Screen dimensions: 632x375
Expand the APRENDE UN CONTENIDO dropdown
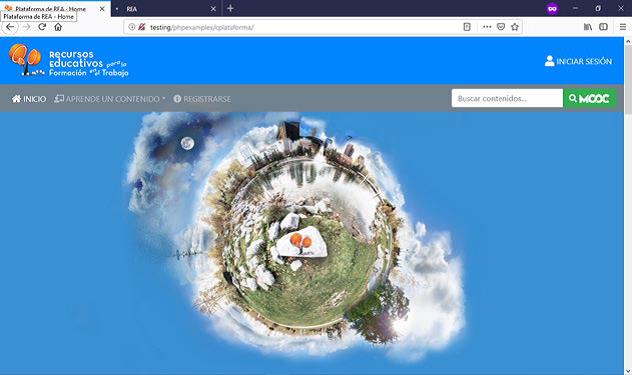pyautogui.click(x=110, y=99)
